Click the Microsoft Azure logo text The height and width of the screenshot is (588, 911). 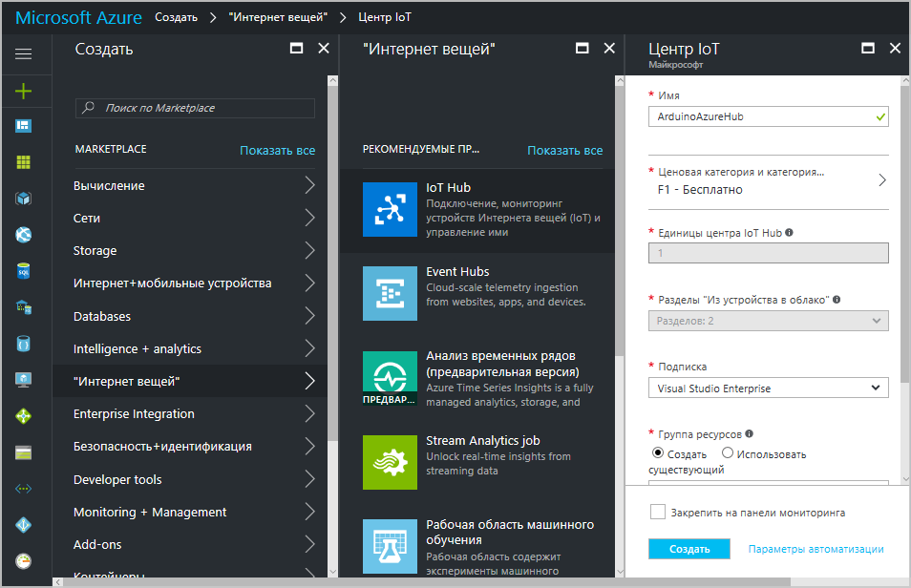[x=78, y=17]
